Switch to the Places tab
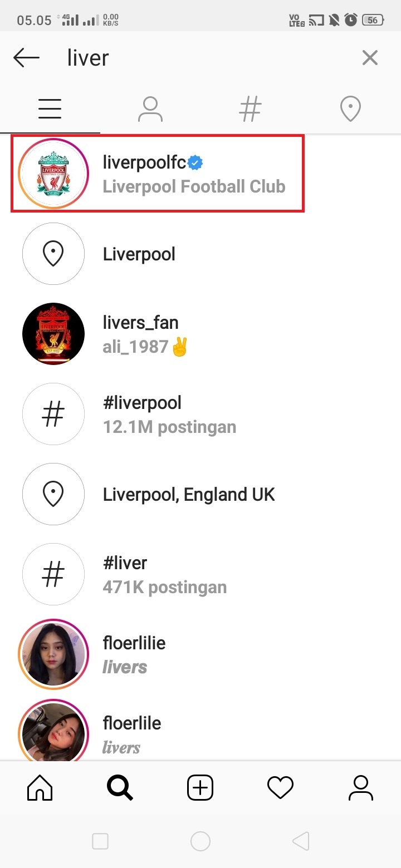Viewport: 401px width, 868px height. tap(350, 109)
